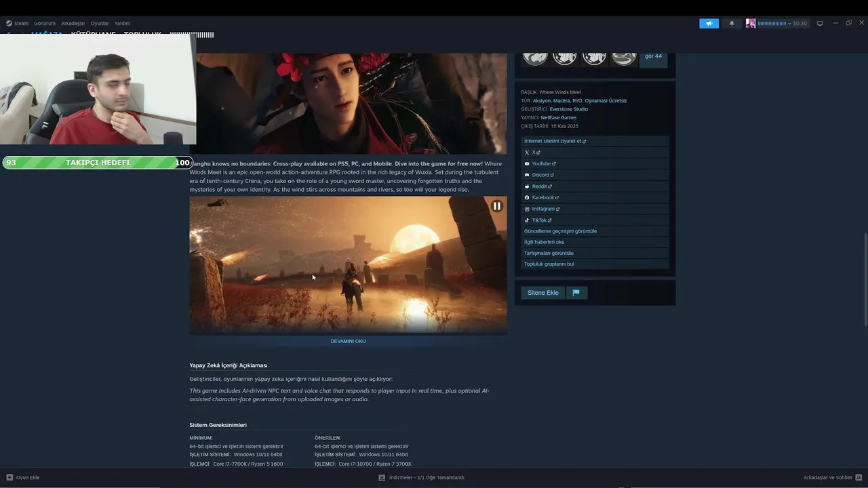The width and height of the screenshot is (868, 488).
Task: Click the Oyun Ekle label
Action: tap(28, 478)
